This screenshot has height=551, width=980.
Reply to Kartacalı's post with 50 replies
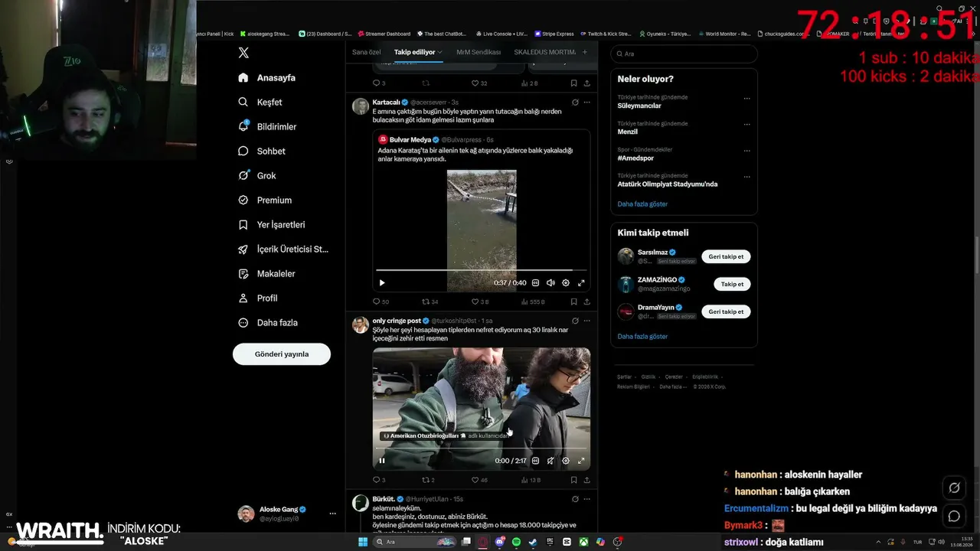pos(381,302)
